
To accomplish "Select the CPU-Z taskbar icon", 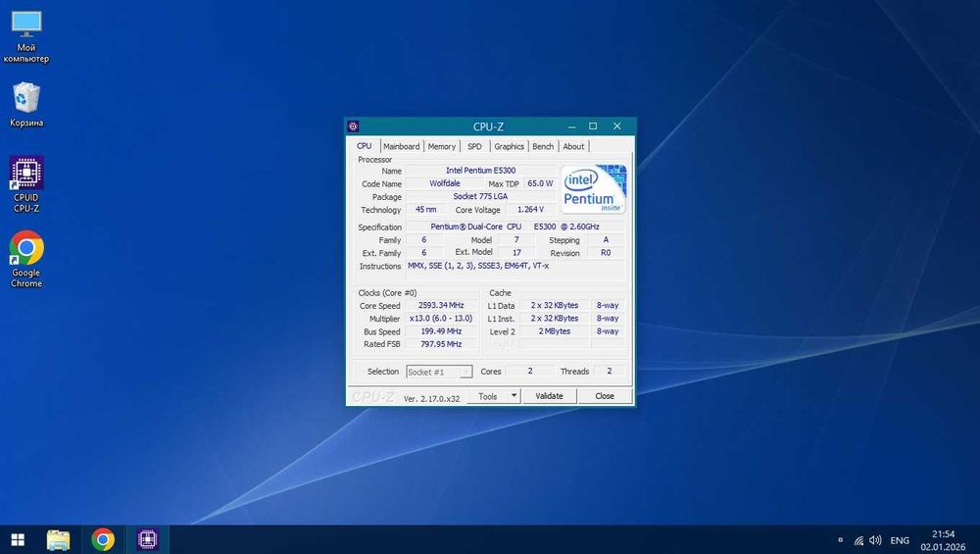I will click(x=148, y=539).
